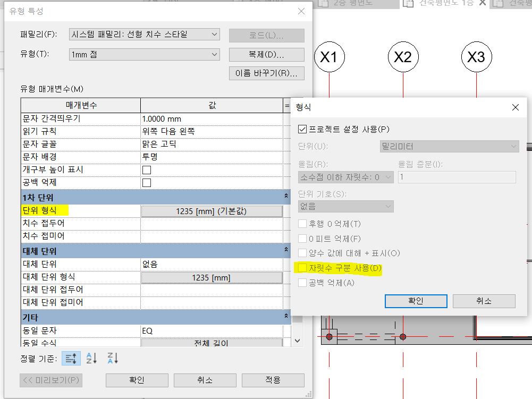Click the group sort icon beside 정렬 기준
Screen dimensions: 532x399
[71, 359]
